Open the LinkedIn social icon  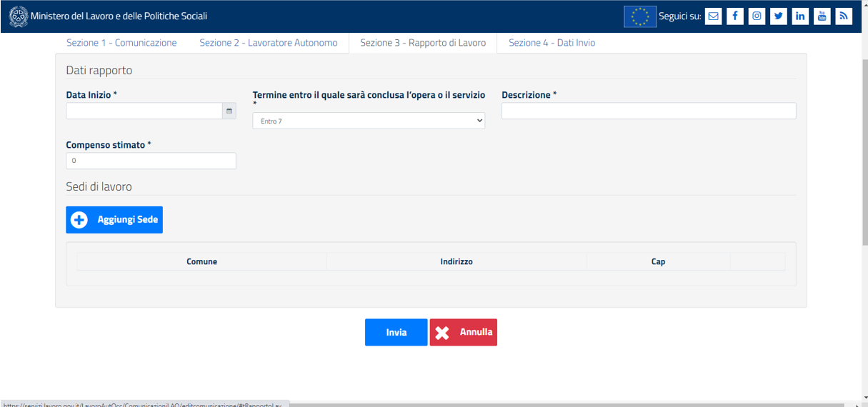point(800,16)
